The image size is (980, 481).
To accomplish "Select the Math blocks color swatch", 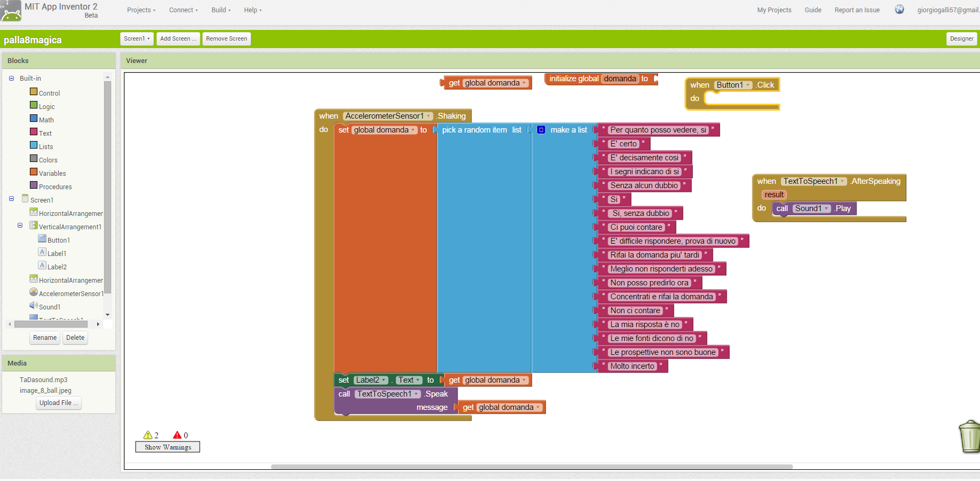I will click(34, 119).
